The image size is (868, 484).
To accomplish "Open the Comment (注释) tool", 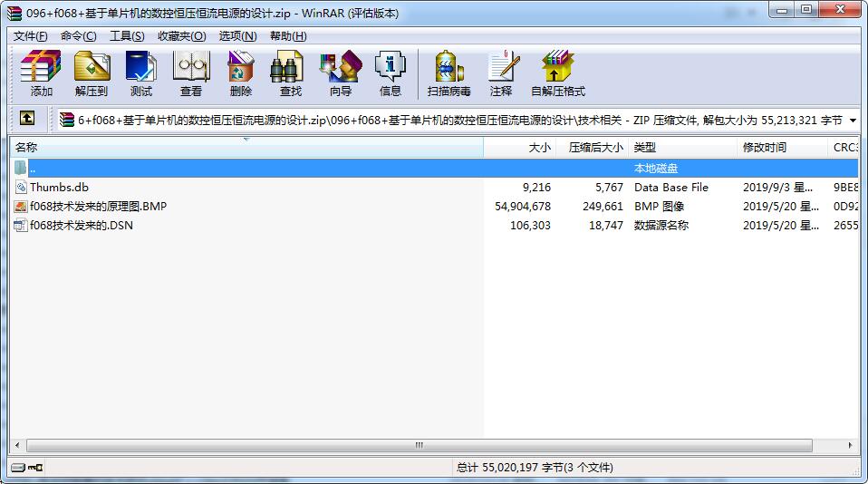I will [x=502, y=73].
